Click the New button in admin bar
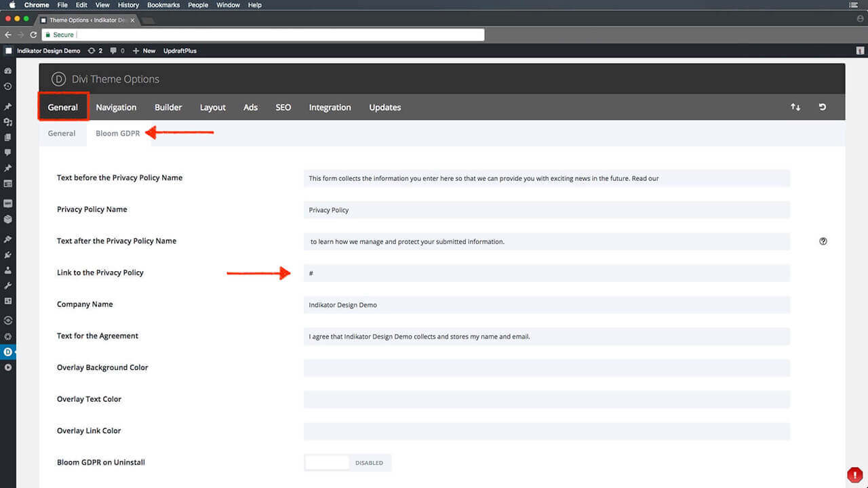 (144, 51)
